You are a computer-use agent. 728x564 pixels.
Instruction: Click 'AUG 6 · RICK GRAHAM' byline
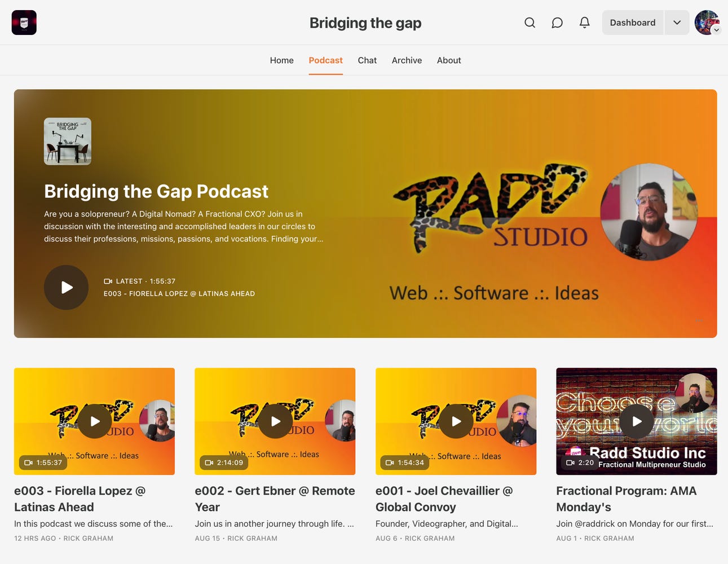click(415, 539)
